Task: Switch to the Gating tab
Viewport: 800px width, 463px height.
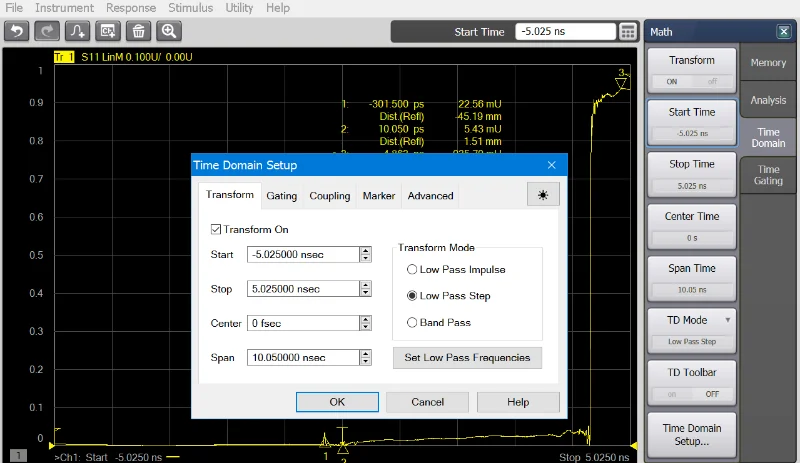Action: (x=281, y=196)
